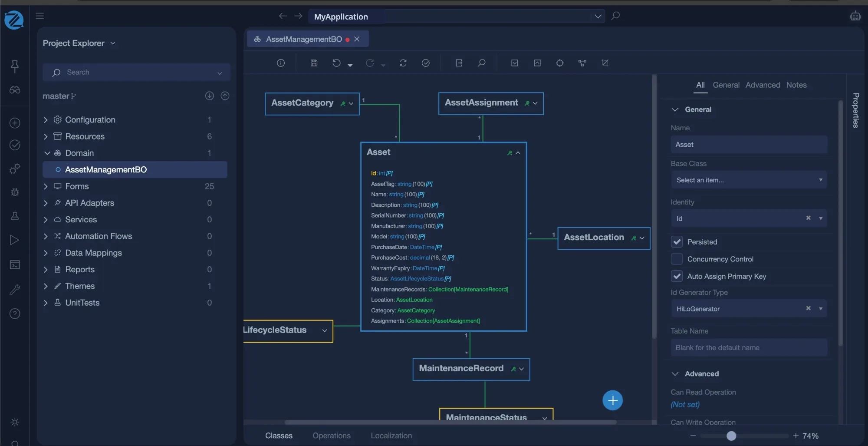Switch to the Advanced properties tab
Screen dimensions: 868x446
pos(763,85)
